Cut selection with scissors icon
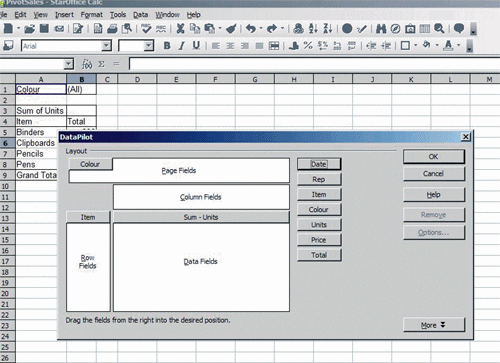500x363 pixels. (x=180, y=29)
